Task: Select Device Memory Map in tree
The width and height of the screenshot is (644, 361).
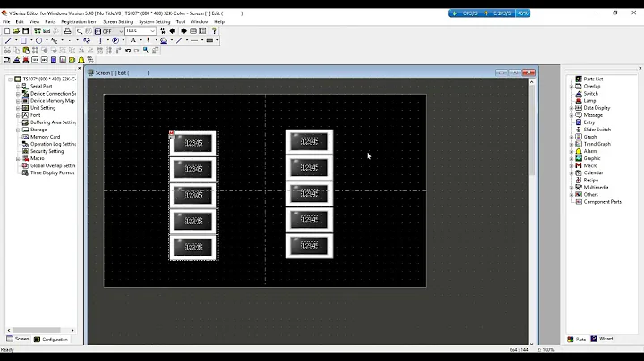Action: [x=53, y=101]
